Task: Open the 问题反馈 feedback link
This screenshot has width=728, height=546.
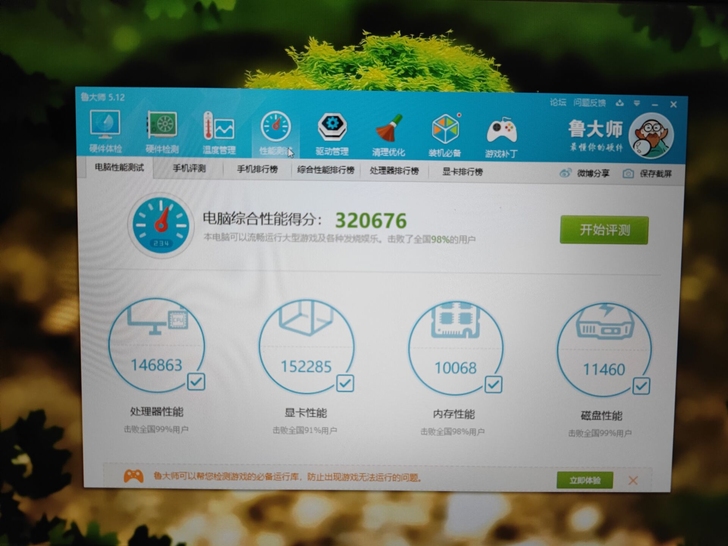Action: pyautogui.click(x=589, y=103)
